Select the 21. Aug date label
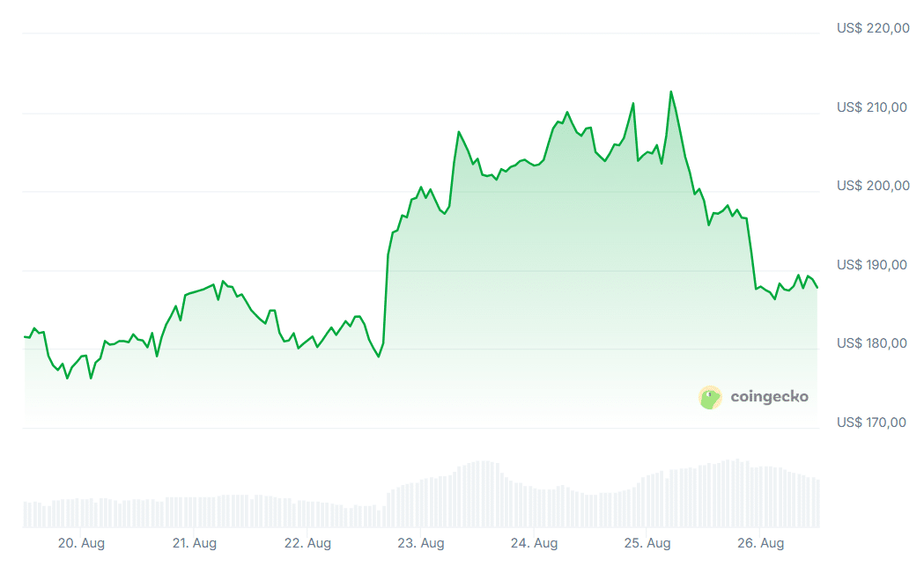 [195, 543]
